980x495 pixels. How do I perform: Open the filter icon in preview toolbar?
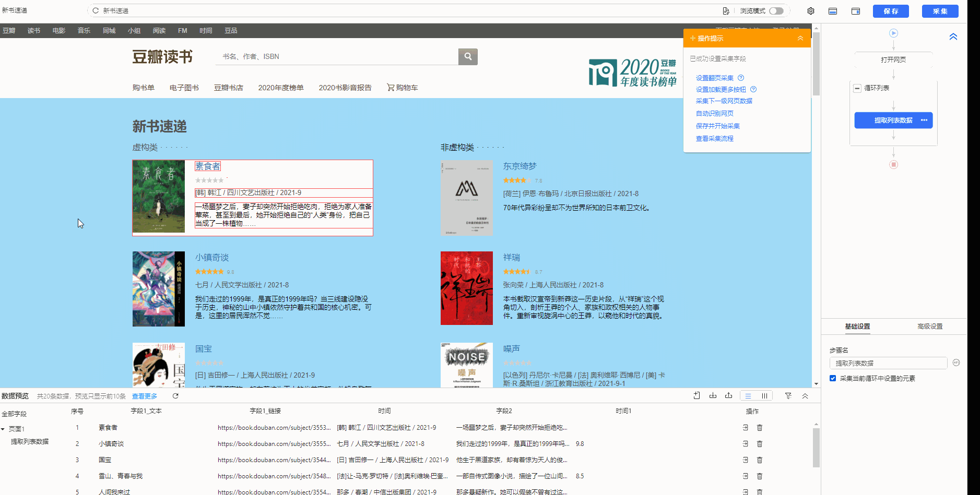click(788, 396)
